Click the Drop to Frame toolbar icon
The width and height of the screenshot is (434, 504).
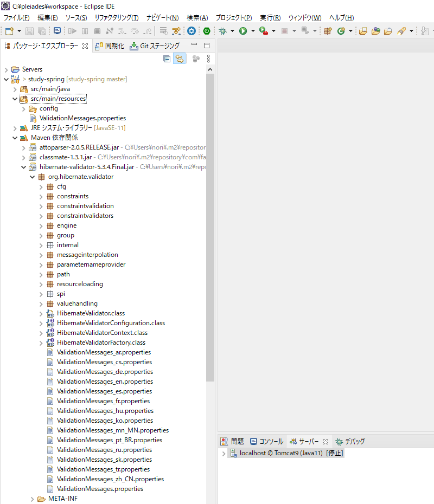point(164,31)
